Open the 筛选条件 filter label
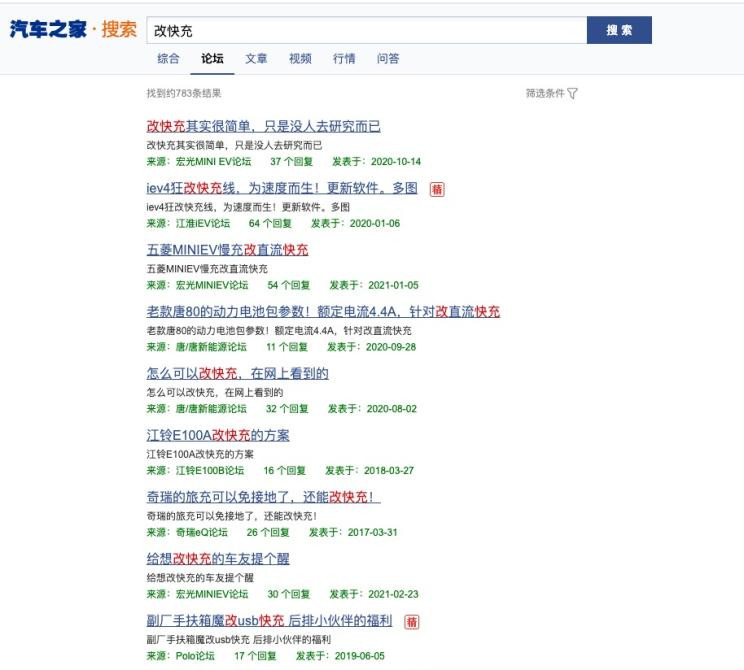Screen dimensions: 744x670 coord(545,93)
